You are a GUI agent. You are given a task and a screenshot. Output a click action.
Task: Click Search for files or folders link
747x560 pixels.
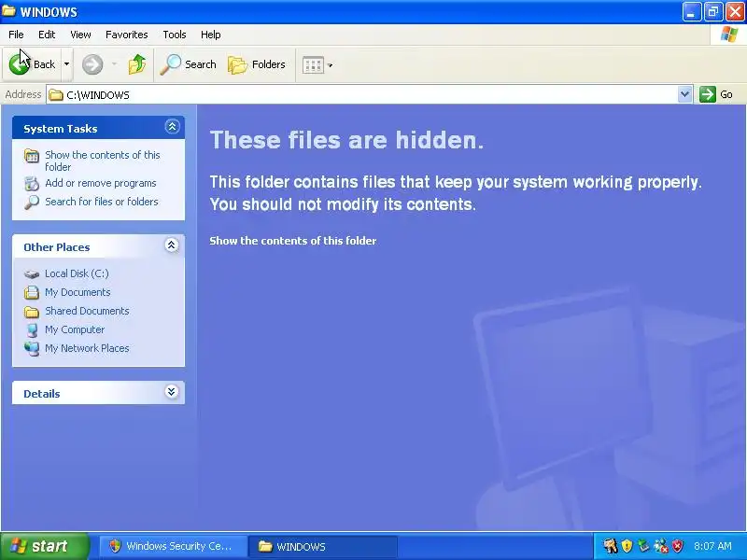102,202
